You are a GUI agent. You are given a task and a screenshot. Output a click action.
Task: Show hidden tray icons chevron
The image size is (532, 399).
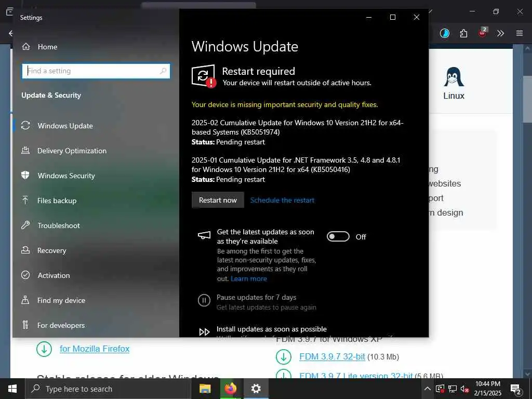(x=427, y=389)
